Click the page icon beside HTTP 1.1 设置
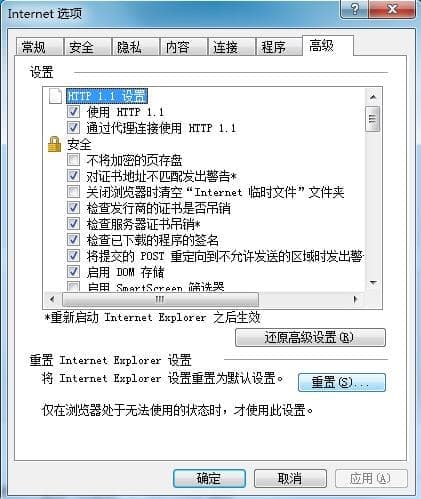The image size is (421, 499). pyautogui.click(x=55, y=96)
